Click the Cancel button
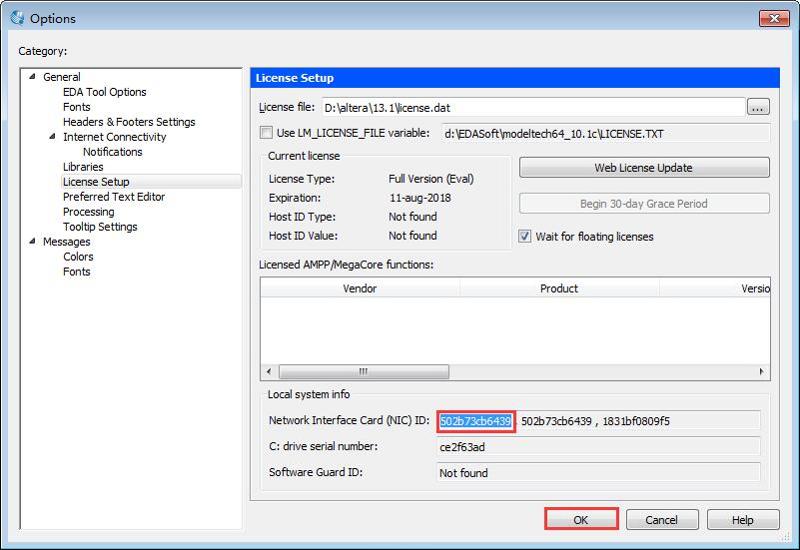 click(x=661, y=520)
